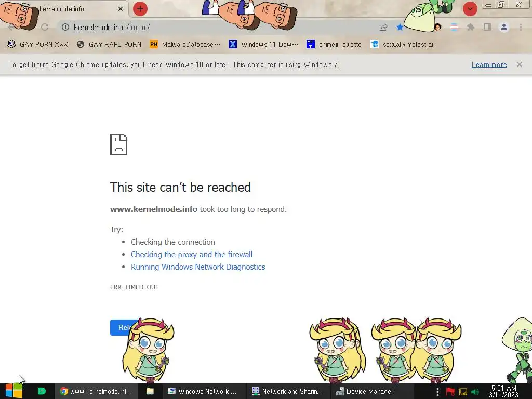Click Learn more in the update notice
532x399 pixels.
tap(489, 64)
